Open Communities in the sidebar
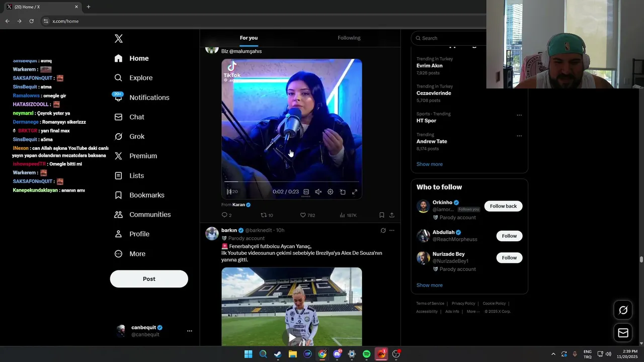The height and width of the screenshot is (362, 644). 142,215
